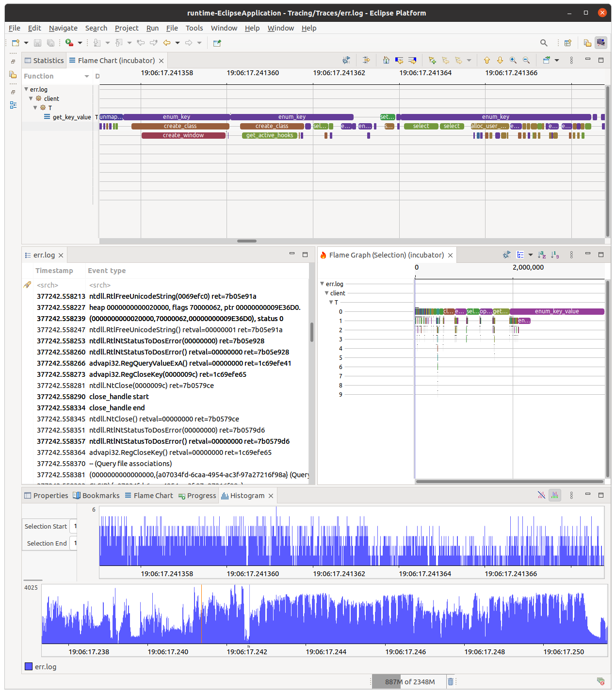The width and height of the screenshot is (616, 694).
Task: Click the Open Perspective icon
Action: click(x=568, y=43)
